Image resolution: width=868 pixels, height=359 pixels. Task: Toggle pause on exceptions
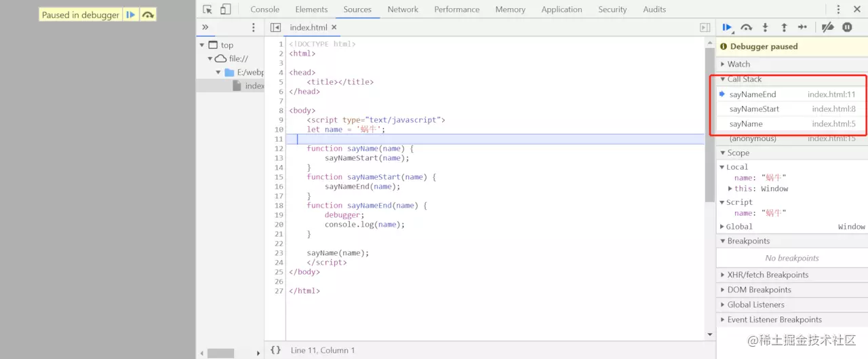[x=847, y=27]
